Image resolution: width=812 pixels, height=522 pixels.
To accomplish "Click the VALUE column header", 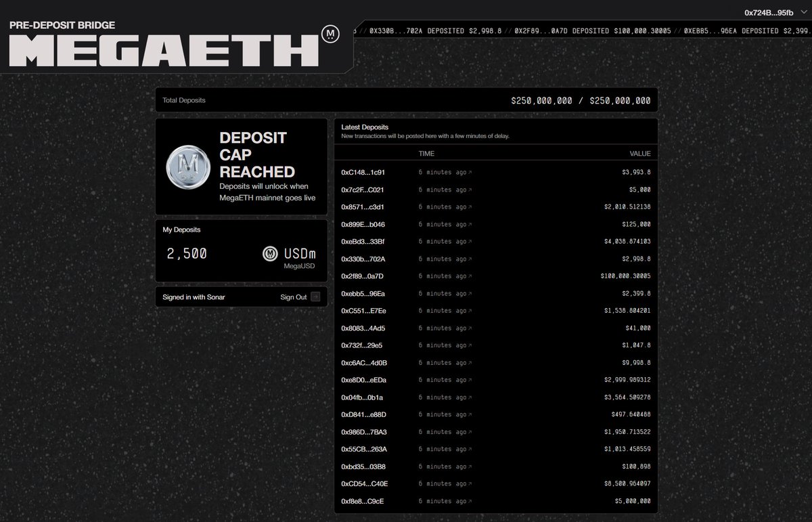I will pos(640,154).
